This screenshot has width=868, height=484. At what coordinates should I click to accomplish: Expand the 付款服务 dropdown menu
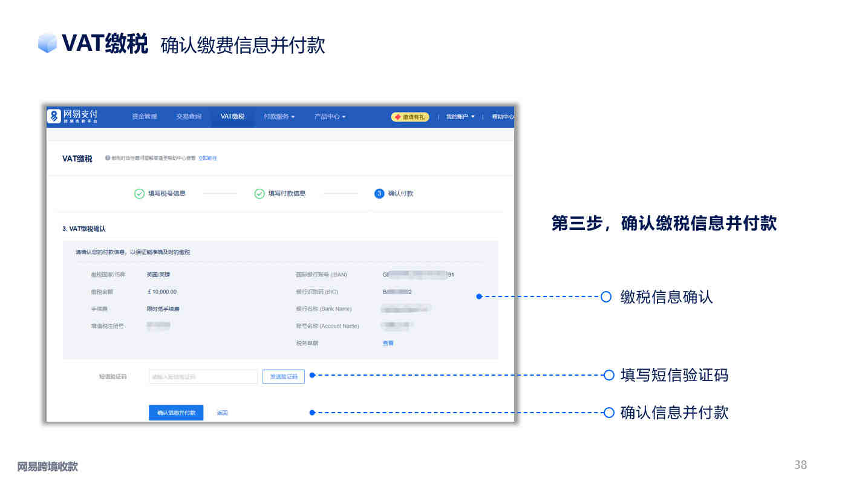point(279,117)
